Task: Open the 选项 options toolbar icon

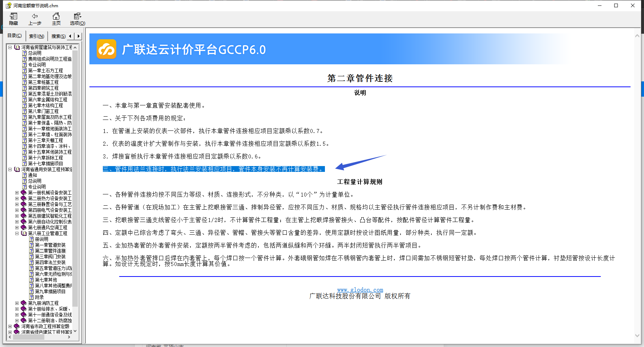Action: (77, 16)
